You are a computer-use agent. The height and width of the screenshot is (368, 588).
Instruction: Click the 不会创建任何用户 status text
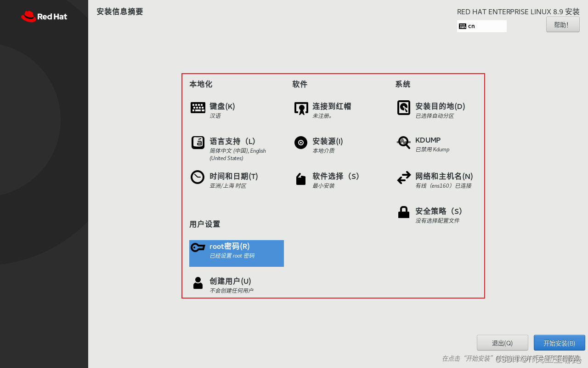(232, 291)
